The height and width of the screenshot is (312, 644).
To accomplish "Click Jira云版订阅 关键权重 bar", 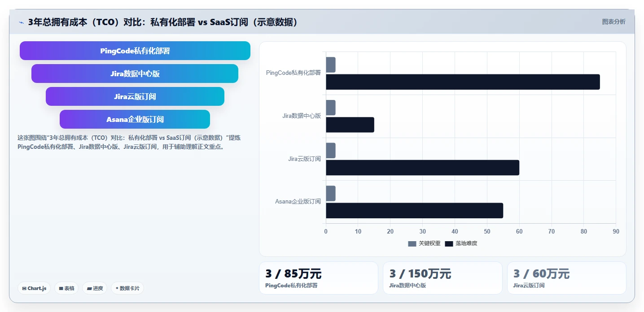I will tap(331, 151).
